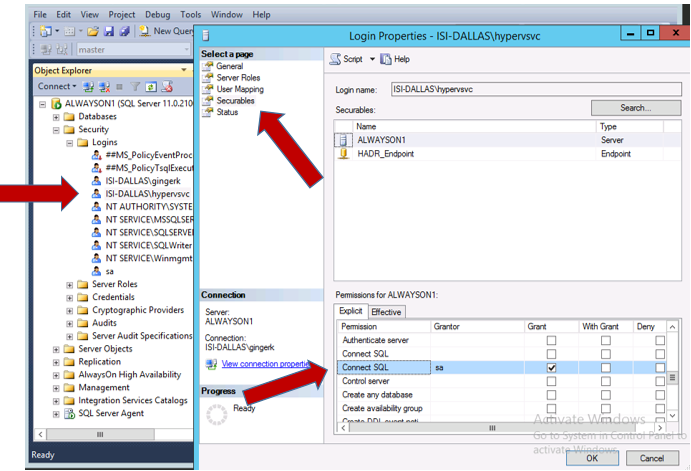Click the Help icon in Login Properties
Viewport: 691px width, 471px height.
[386, 59]
